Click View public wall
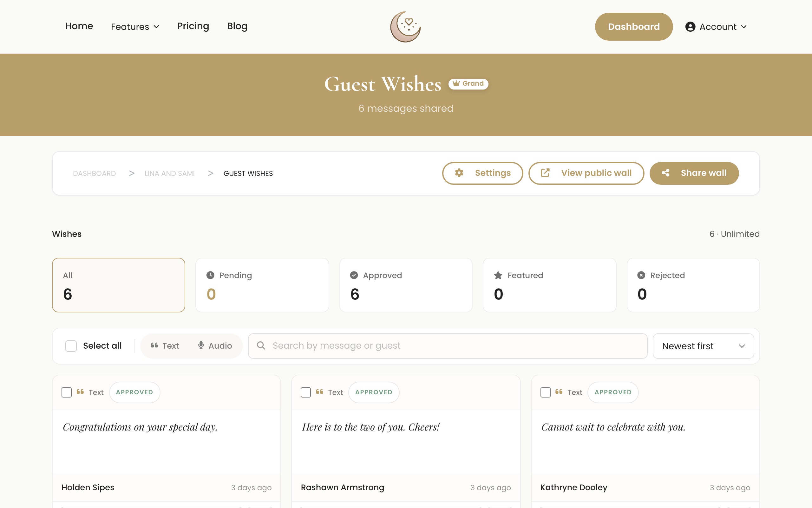 (586, 173)
